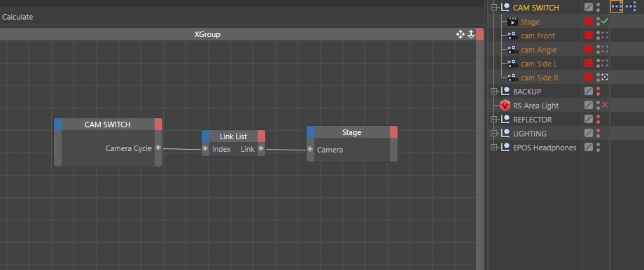The height and width of the screenshot is (270, 644).
Task: Expand the LIGHTING group
Action: 494,134
